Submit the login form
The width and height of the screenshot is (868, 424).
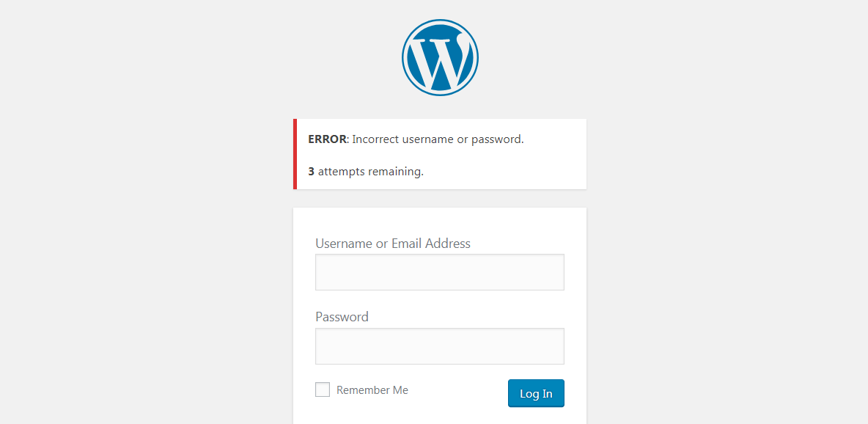(536, 393)
